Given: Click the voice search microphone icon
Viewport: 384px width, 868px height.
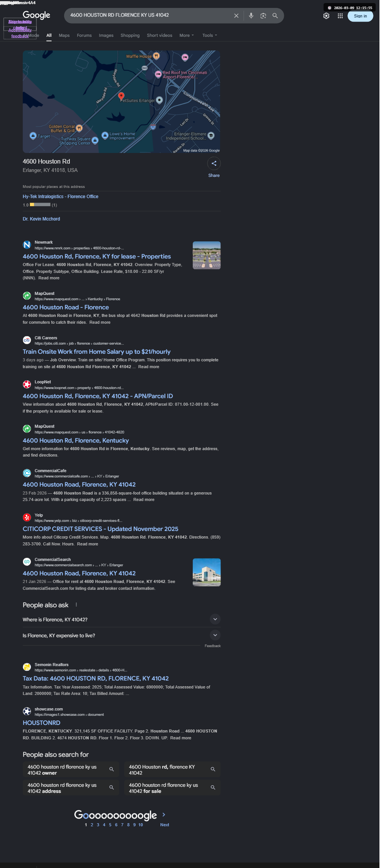Looking at the screenshot, I should [251, 16].
